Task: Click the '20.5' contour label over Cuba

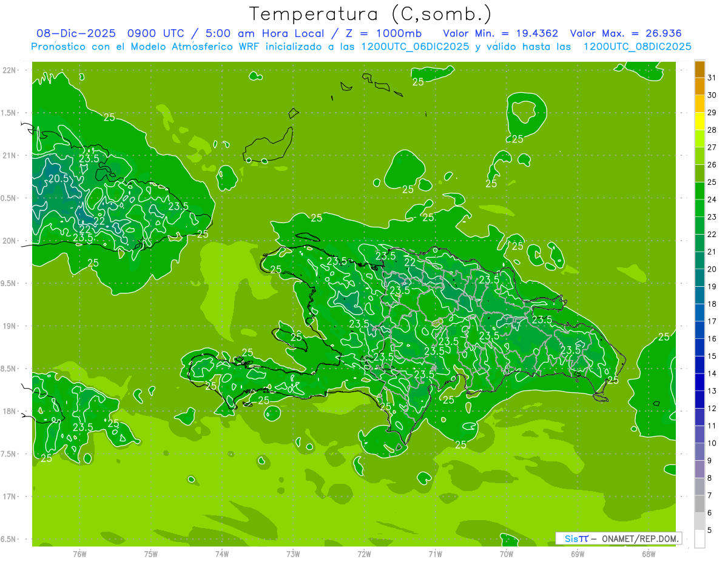Action: point(58,178)
